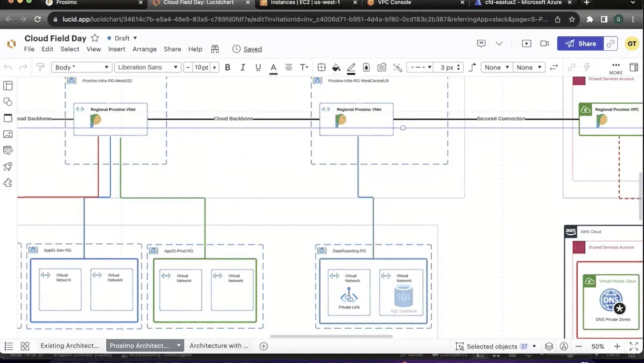Click the binoculars search icon
Screen dimensions: 644x363
click(x=215, y=49)
